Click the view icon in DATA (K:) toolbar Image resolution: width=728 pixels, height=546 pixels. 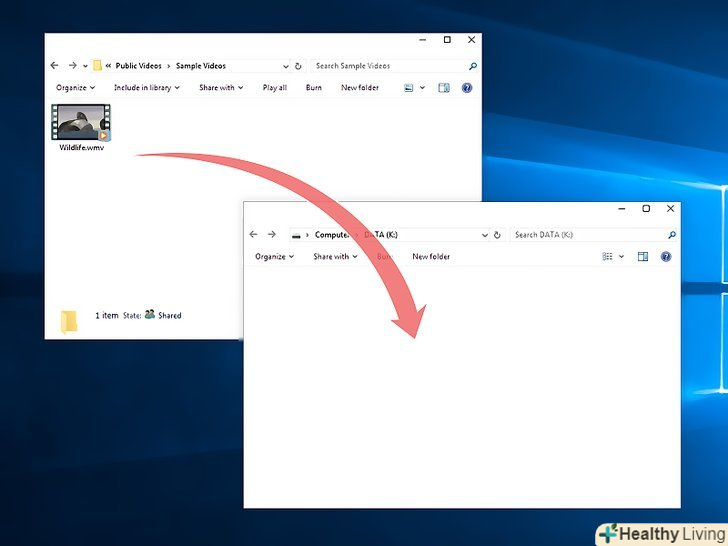click(x=607, y=257)
